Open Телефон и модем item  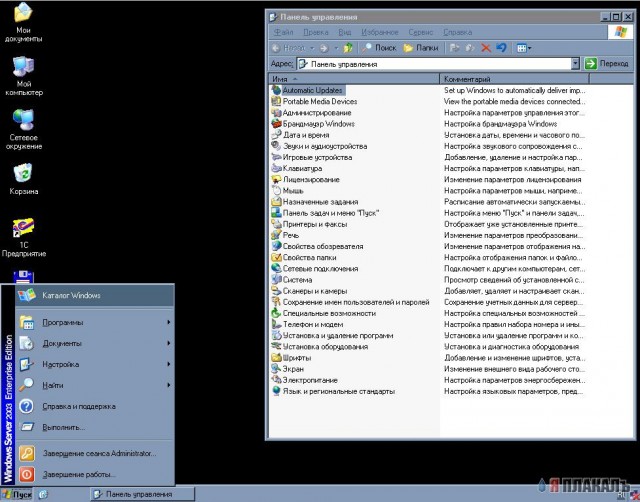307,324
